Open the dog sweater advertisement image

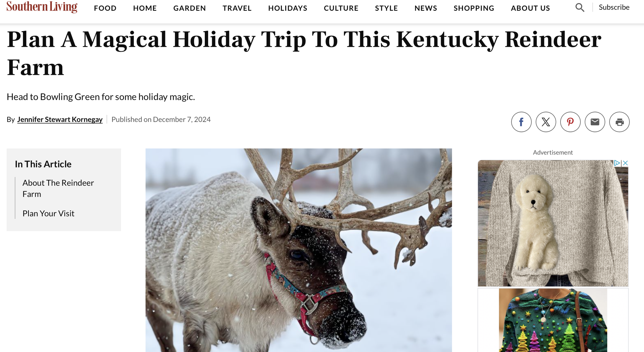(553, 223)
